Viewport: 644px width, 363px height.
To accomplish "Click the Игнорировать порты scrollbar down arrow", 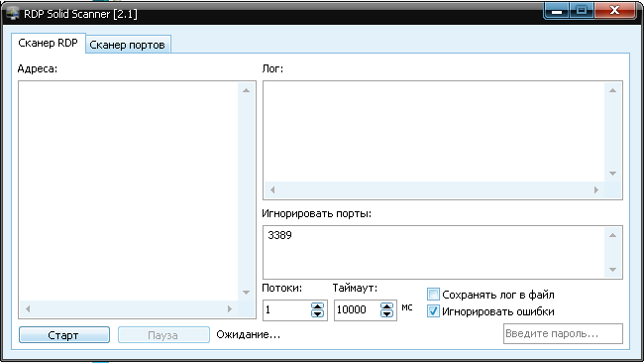I will 612,270.
